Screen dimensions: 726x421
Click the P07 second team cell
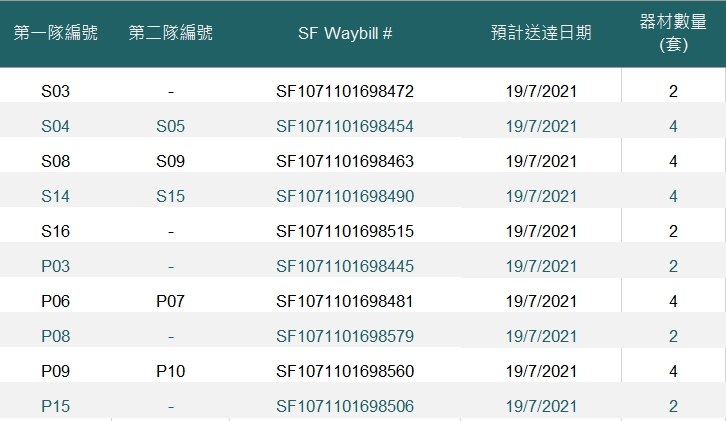point(171,301)
